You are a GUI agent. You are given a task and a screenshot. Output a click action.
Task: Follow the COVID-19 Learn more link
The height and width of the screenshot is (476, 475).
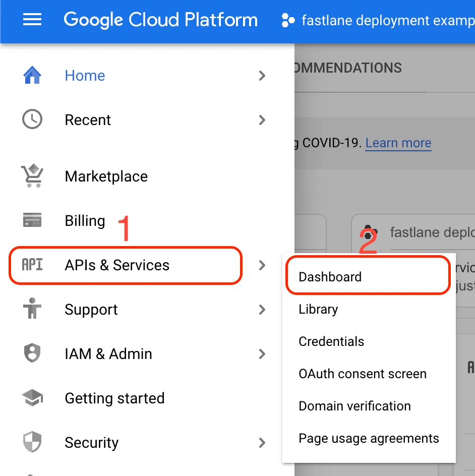[398, 143]
